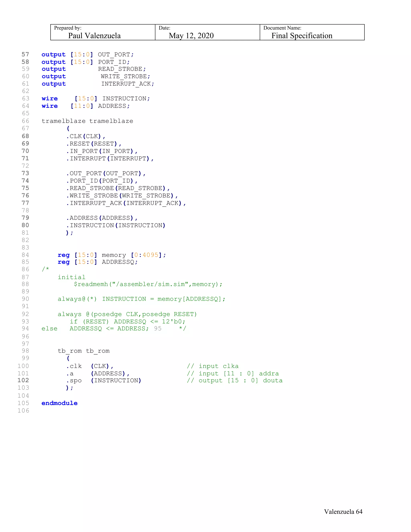This screenshot has width=411, height=532.
Task: Click the '// input clka' comment
Action: [213, 366]
